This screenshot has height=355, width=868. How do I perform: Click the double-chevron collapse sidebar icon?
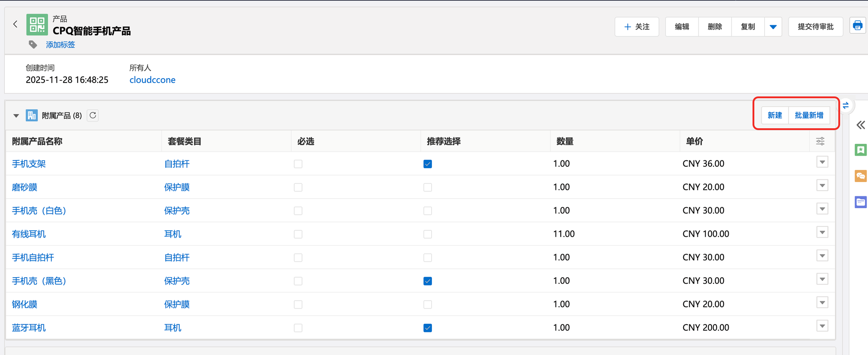861,126
